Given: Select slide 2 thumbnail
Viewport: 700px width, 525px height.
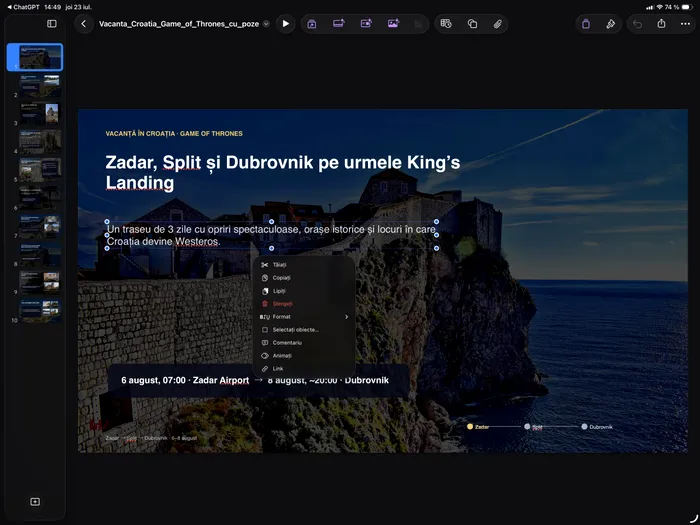Looking at the screenshot, I should (40, 85).
